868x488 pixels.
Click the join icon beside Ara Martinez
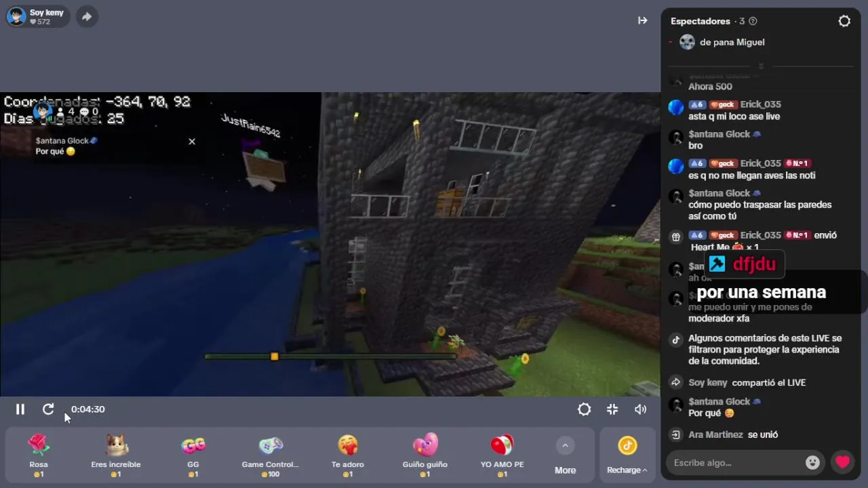tap(675, 435)
